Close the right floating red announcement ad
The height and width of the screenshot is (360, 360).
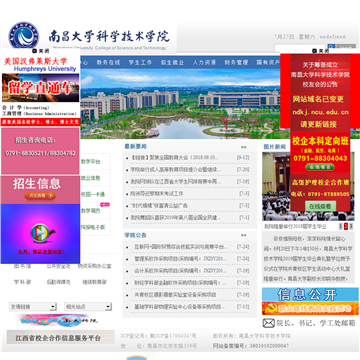321,51
